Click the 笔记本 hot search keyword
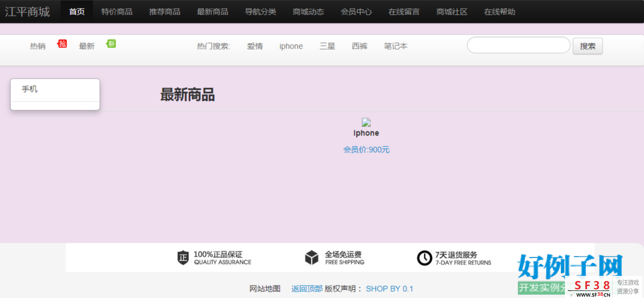This screenshot has height=298, width=644. pos(395,46)
